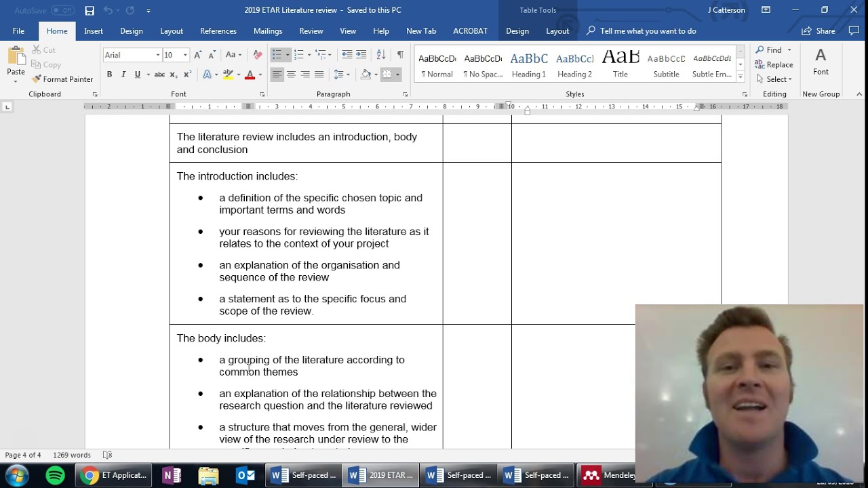Align text right

[x=305, y=75]
